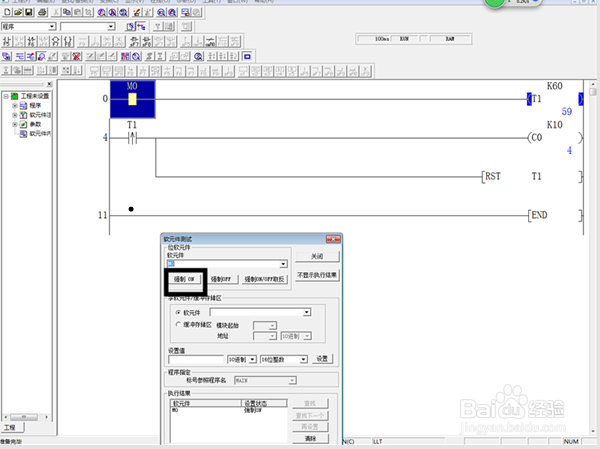The height and width of the screenshot is (449, 600).
Task: Open bit device 软元件 dropdown in dialog
Action: [283, 264]
